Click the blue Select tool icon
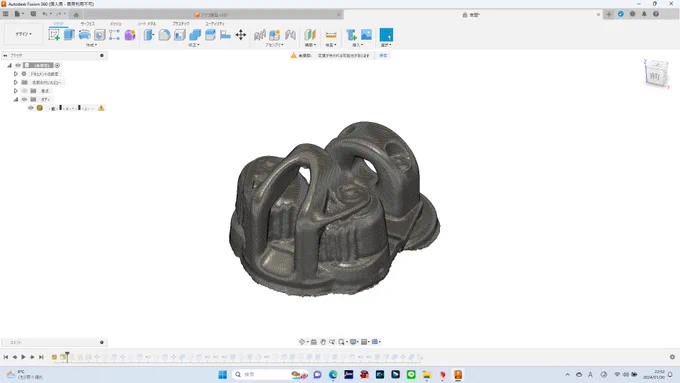680x383 pixels. tap(386, 35)
